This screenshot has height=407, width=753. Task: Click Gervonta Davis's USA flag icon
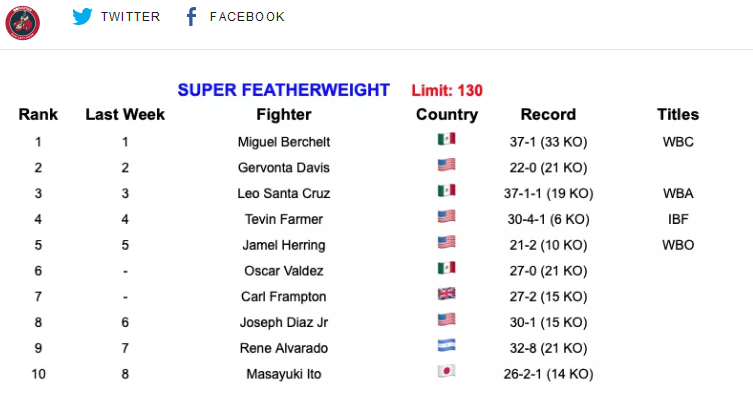pyautogui.click(x=447, y=165)
